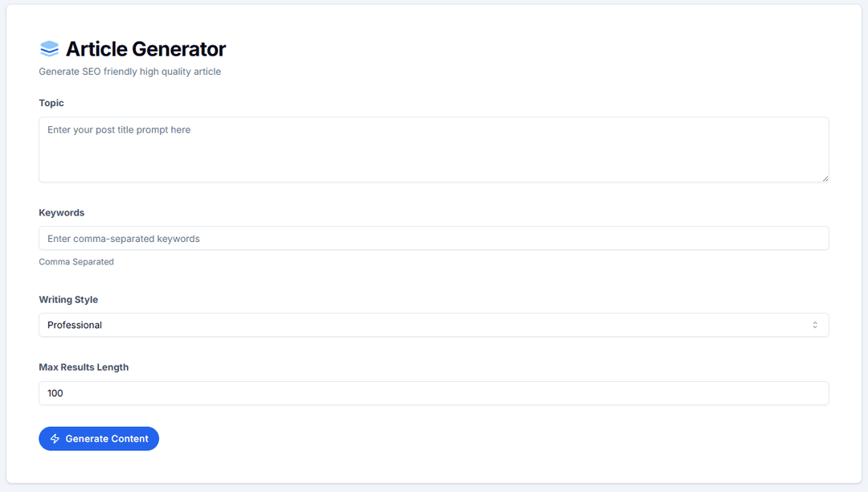The width and height of the screenshot is (868, 492).
Task: Click the up-down chevron in Writing Style
Action: (814, 325)
